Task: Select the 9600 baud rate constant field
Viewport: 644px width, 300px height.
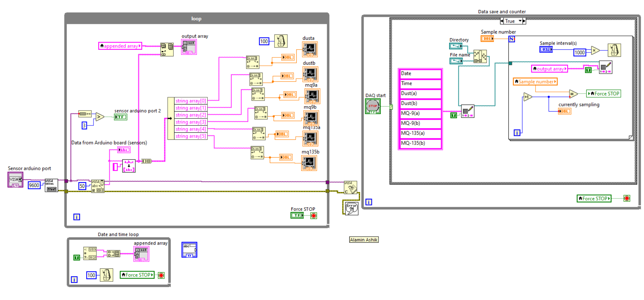Action: click(x=33, y=186)
